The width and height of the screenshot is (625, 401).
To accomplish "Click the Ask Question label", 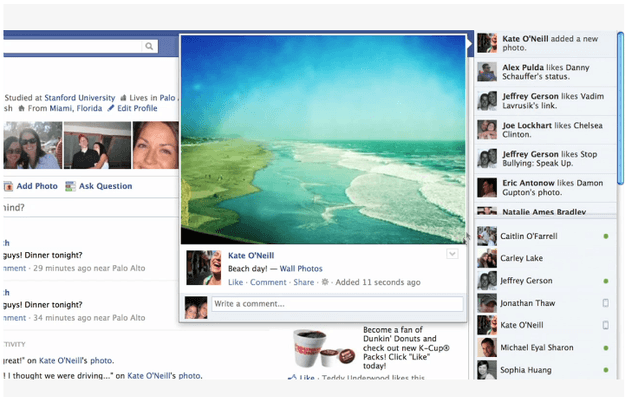I will 105,186.
